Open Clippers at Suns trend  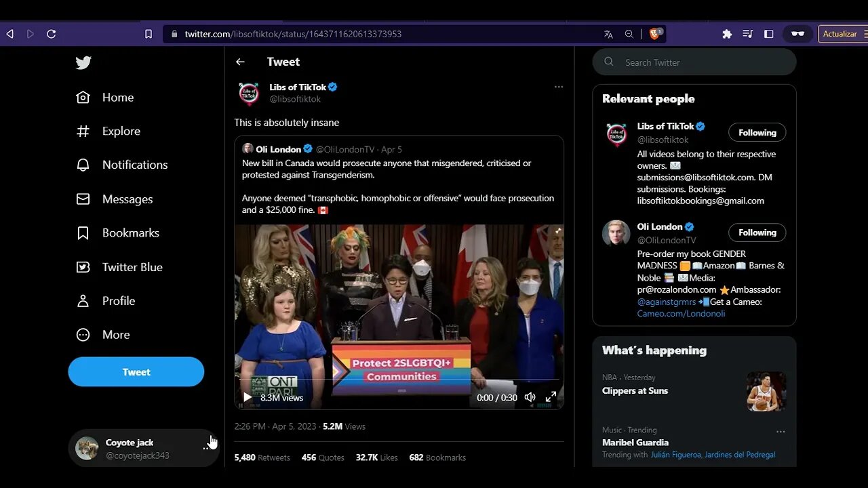635,390
